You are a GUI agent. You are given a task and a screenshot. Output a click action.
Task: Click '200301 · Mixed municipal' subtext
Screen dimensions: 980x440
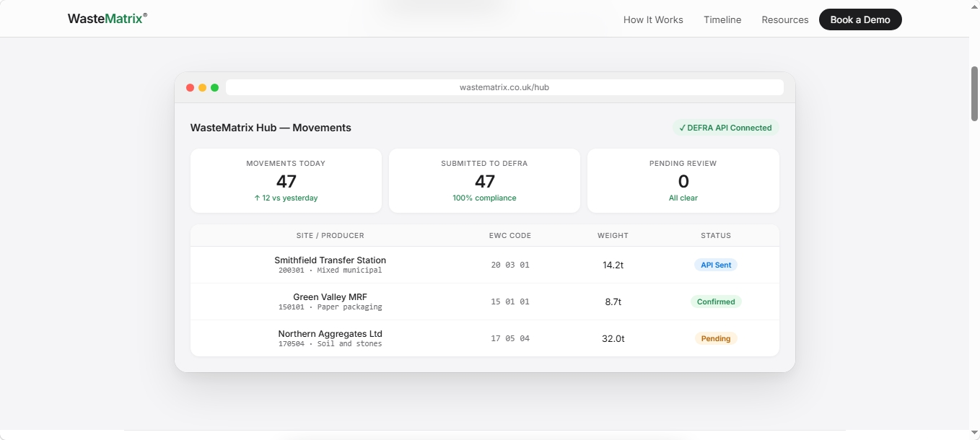[331, 270]
